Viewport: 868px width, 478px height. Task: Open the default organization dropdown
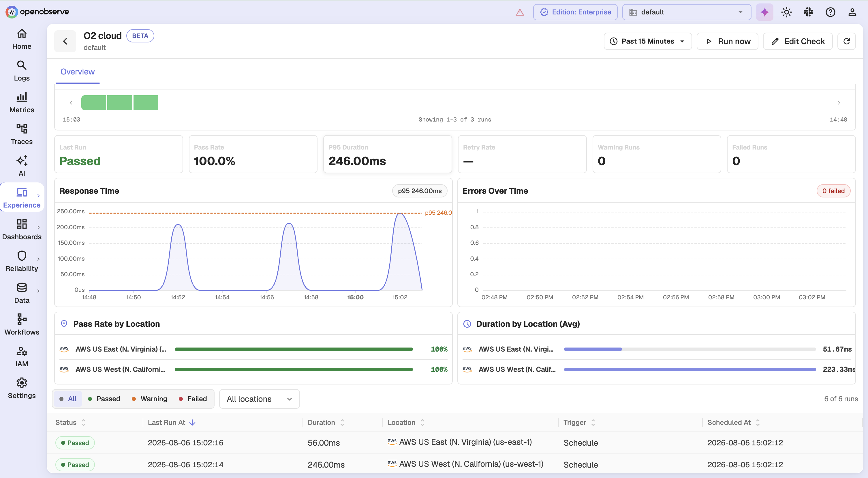point(686,12)
